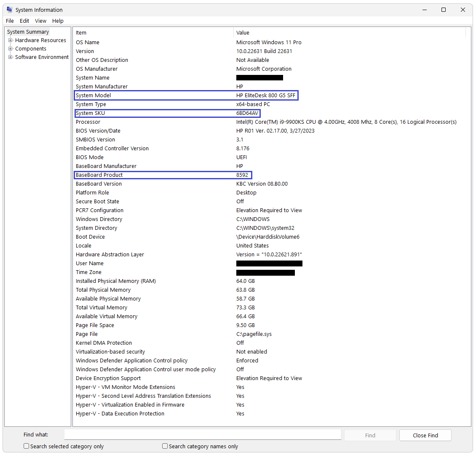
Task: Select the System Model row
Action: pos(269,95)
